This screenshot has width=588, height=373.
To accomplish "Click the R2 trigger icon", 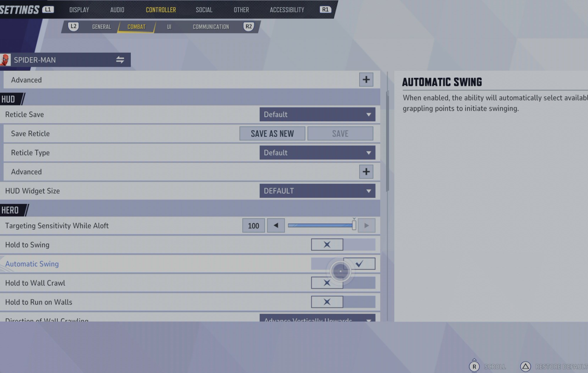I will click(x=248, y=26).
